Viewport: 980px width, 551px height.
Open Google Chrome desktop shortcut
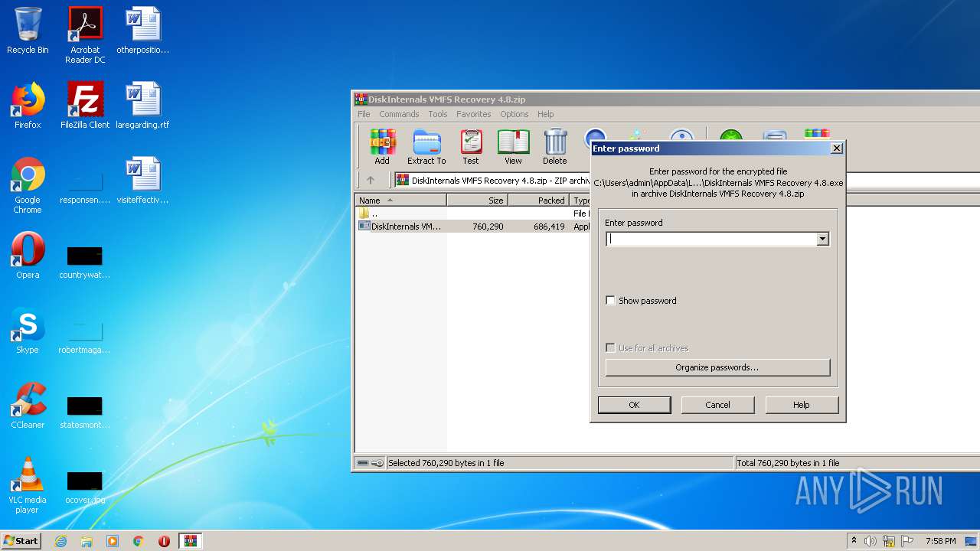tap(28, 185)
